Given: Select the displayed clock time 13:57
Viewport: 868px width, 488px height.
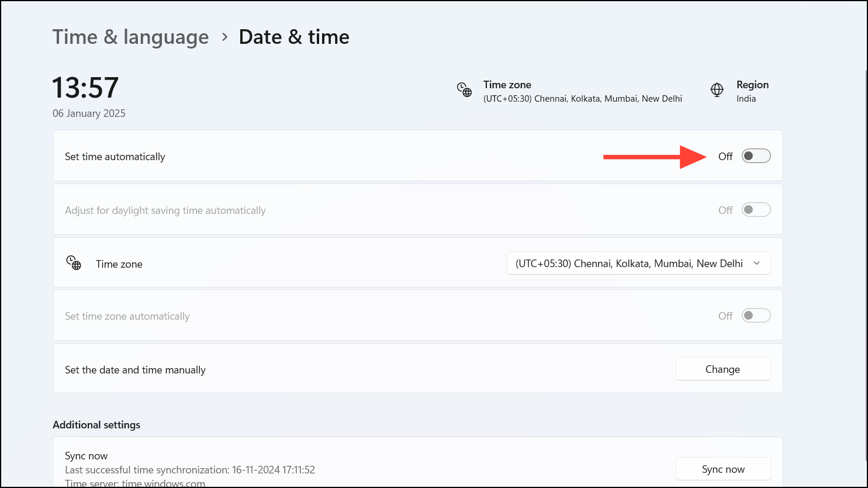Looking at the screenshot, I should (x=85, y=86).
